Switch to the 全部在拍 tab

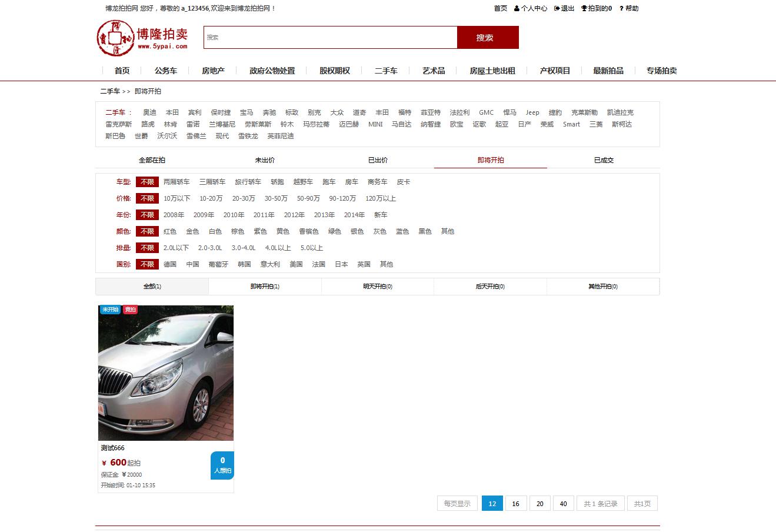point(152,160)
